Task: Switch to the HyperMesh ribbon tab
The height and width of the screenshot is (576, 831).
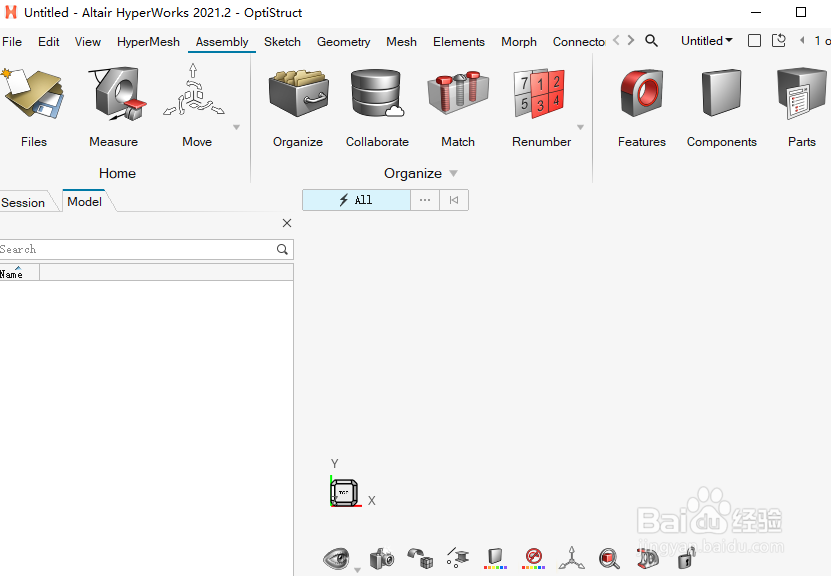Action: 148,42
